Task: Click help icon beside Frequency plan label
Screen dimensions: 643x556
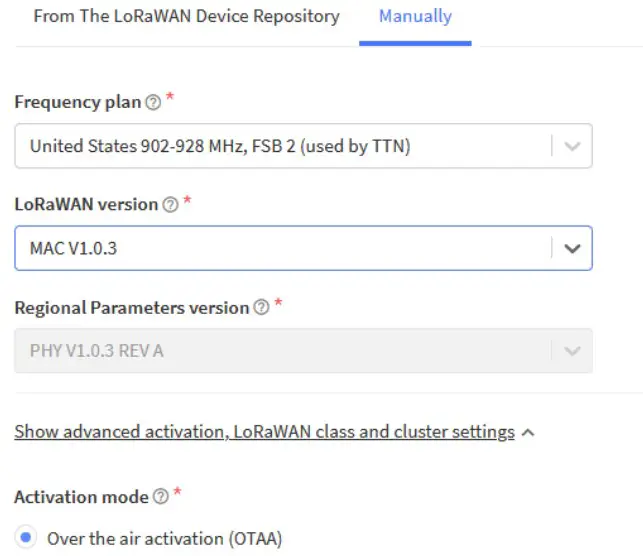Action: click(x=153, y=102)
